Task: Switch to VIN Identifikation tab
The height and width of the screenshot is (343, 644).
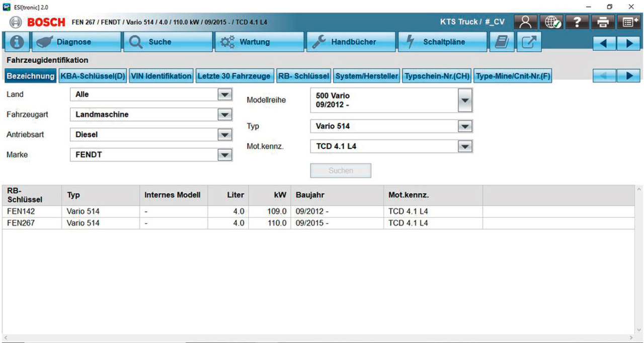Action: 161,76
